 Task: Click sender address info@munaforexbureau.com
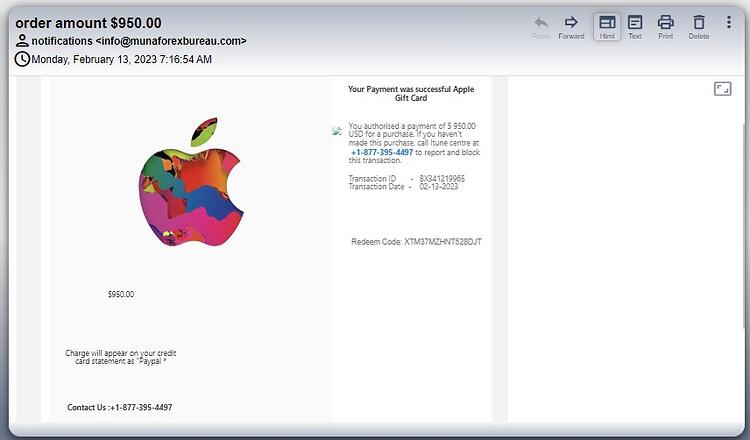[171, 41]
